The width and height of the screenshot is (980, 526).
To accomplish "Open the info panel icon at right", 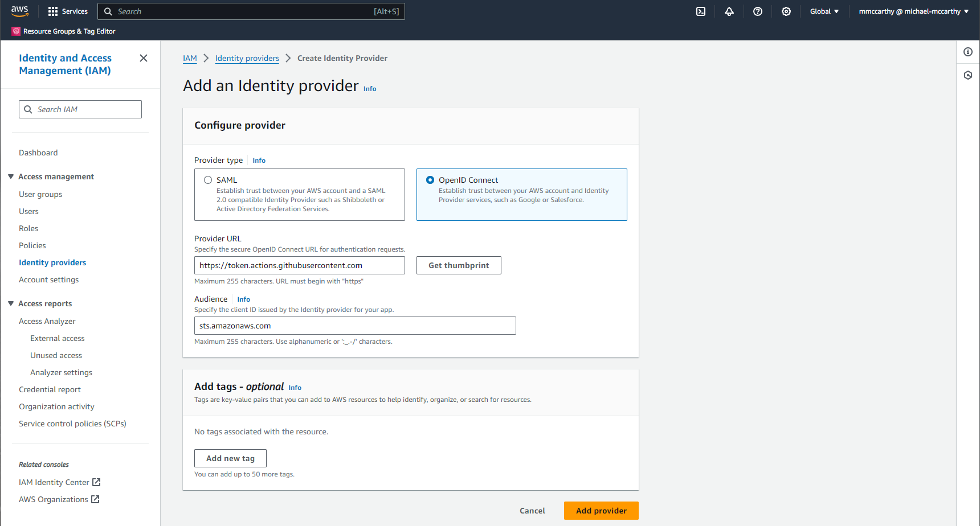I will click(x=968, y=52).
